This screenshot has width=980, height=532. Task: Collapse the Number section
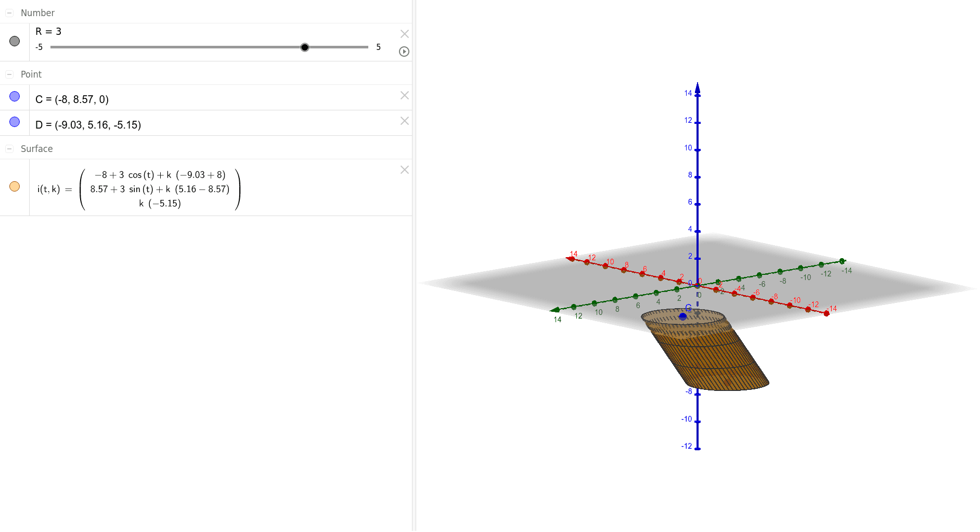9,12
